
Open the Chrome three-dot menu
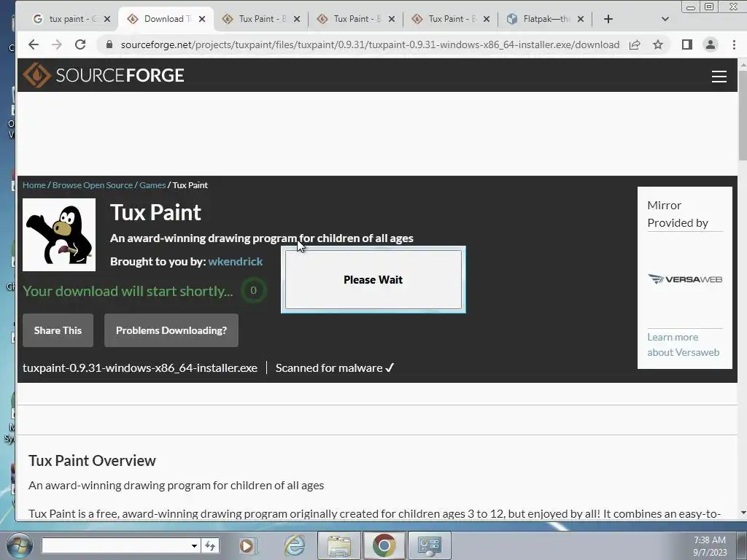click(x=734, y=44)
